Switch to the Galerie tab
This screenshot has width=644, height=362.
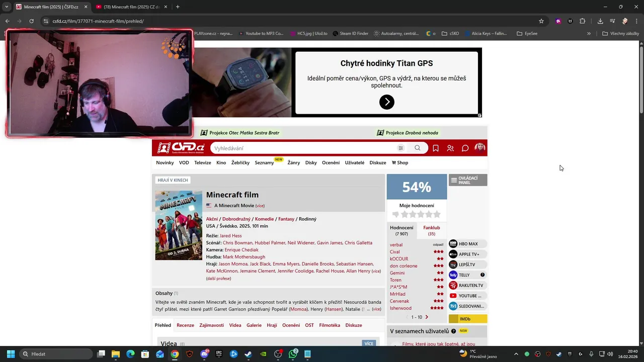tap(254, 325)
